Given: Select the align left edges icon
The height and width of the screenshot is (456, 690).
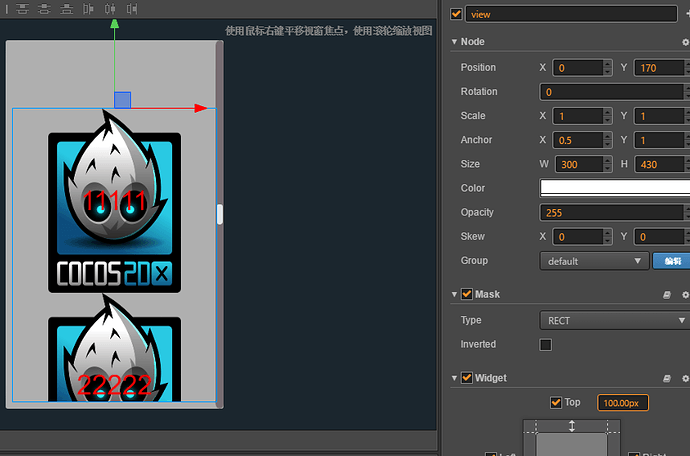Looking at the screenshot, I should (88, 8).
